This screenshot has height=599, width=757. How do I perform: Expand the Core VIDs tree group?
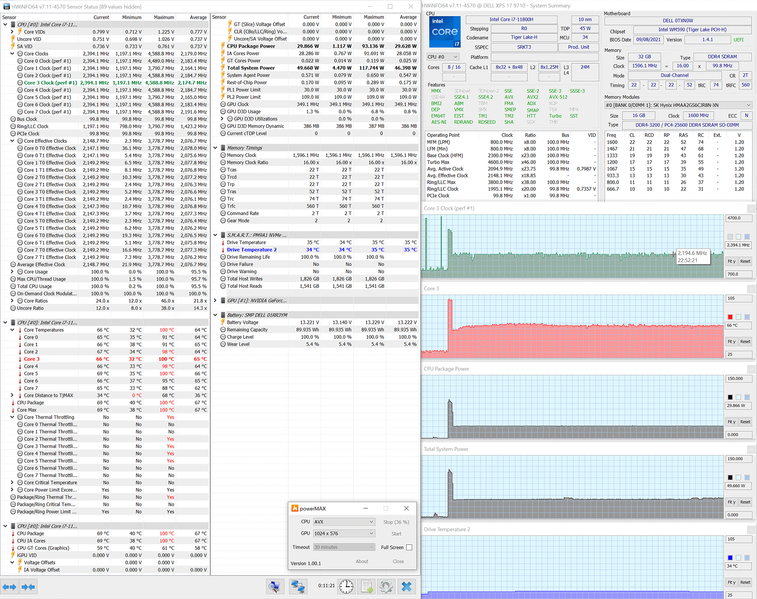(x=13, y=32)
